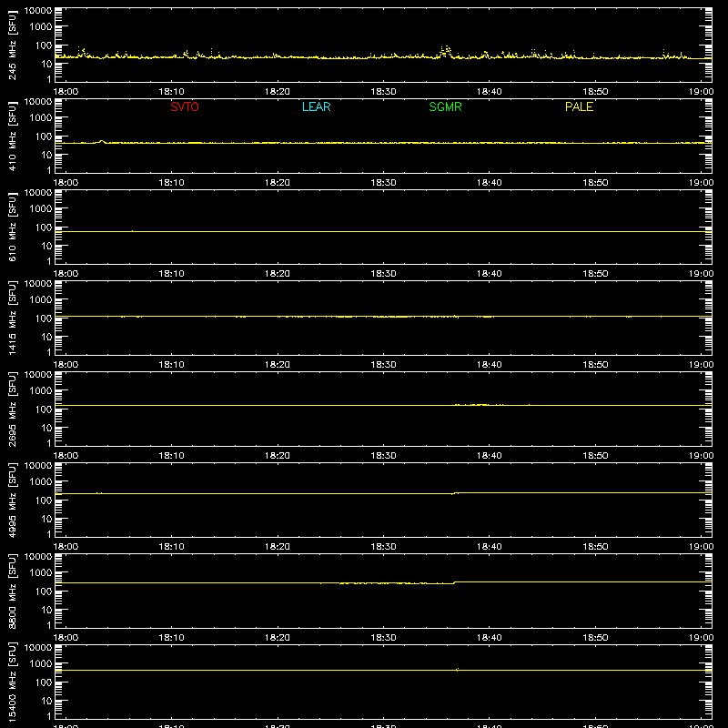Click the 15400 MHz trace blip near 18:37
The width and height of the screenshot is (728, 728).
point(458,670)
